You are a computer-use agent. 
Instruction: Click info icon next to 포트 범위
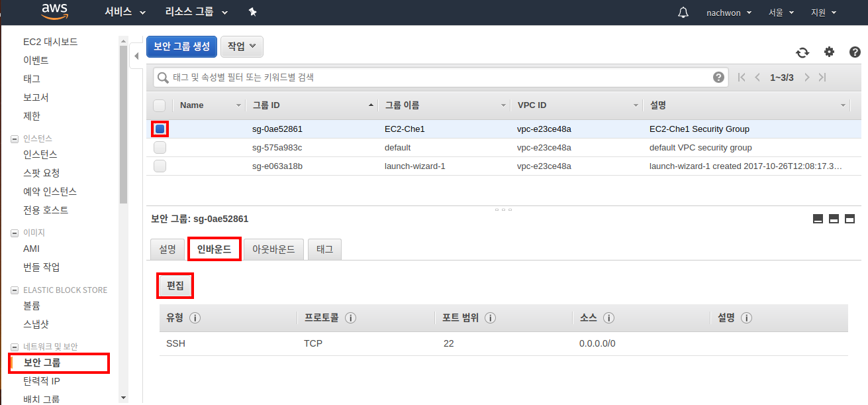(491, 318)
